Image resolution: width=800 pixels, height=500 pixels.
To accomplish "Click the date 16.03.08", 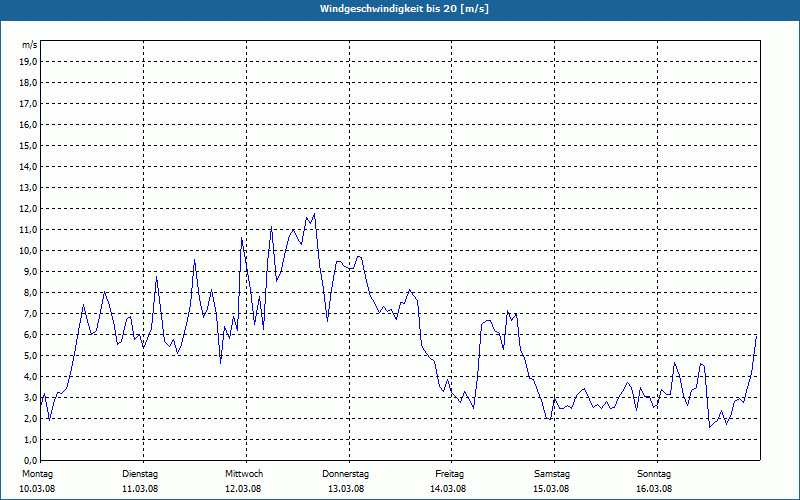I will click(x=654, y=489).
